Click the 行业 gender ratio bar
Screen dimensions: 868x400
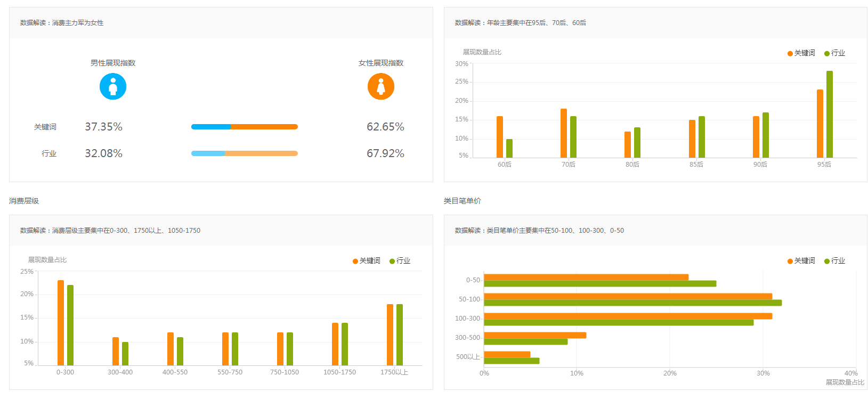[x=245, y=153]
